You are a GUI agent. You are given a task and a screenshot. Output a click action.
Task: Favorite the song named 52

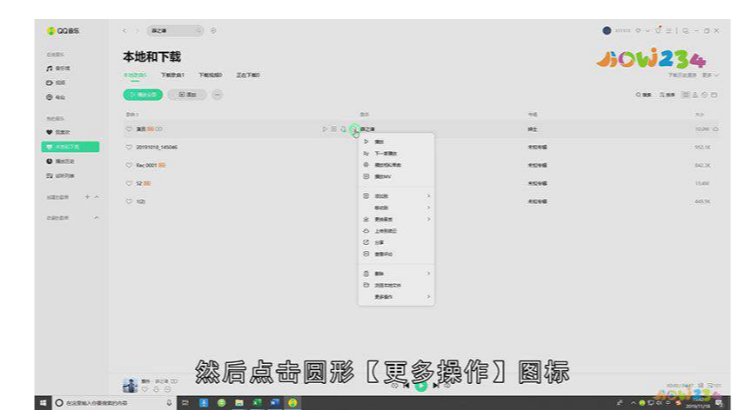point(128,183)
